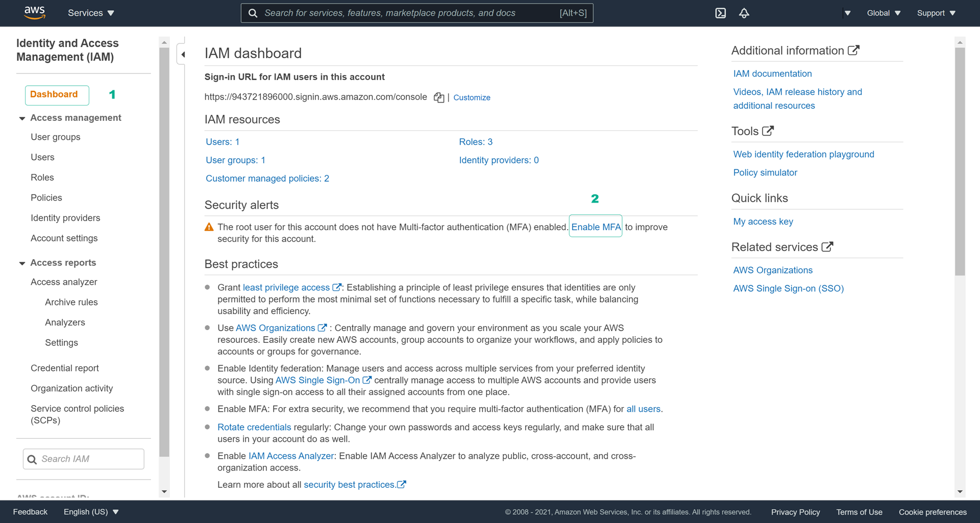Open Web identity federation playground
980x523 pixels.
tap(803, 154)
